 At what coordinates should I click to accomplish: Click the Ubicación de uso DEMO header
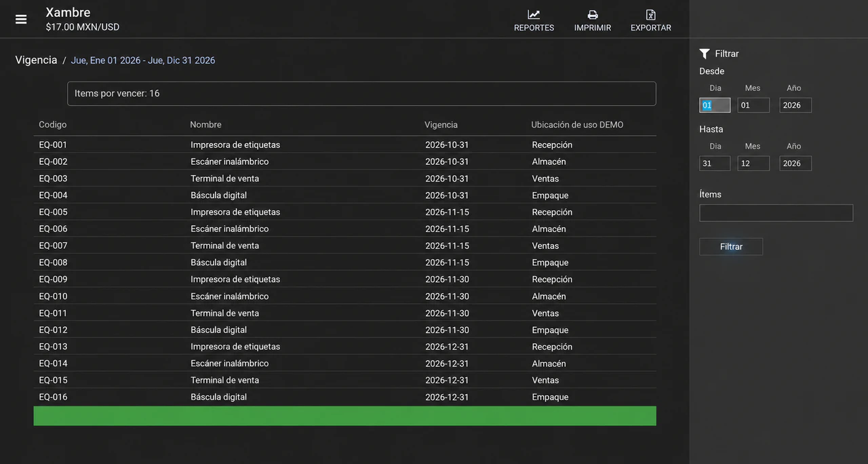(x=577, y=125)
